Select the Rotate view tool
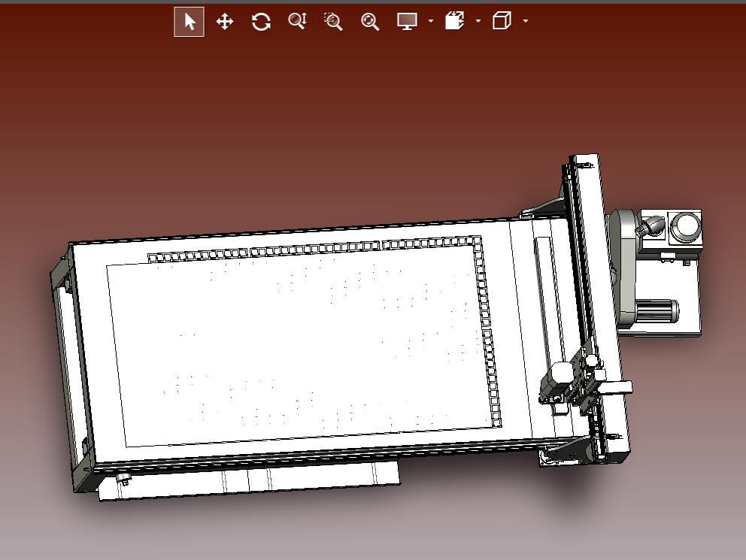The image size is (746, 560). [261, 22]
